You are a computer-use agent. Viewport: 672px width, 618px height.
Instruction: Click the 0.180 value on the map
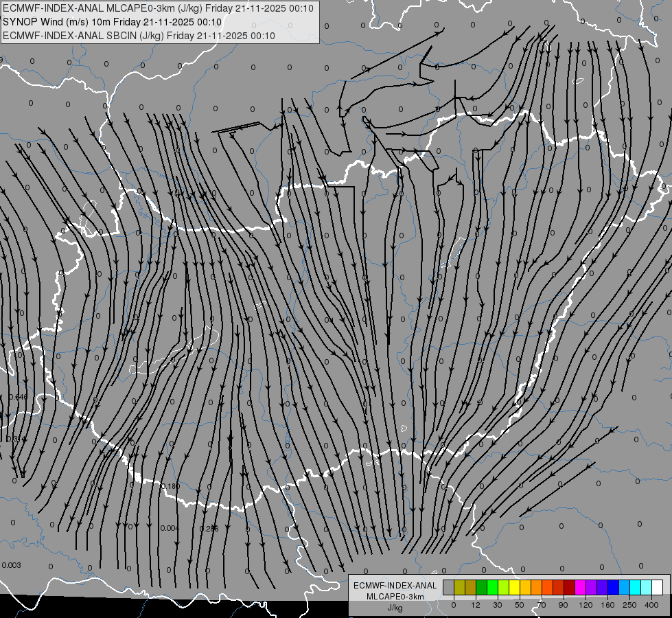170,486
